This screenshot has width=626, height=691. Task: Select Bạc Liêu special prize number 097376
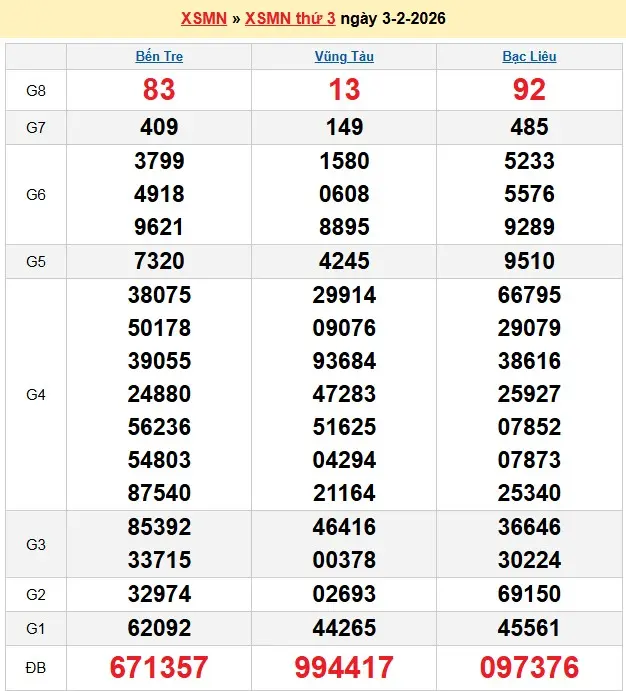coord(529,667)
